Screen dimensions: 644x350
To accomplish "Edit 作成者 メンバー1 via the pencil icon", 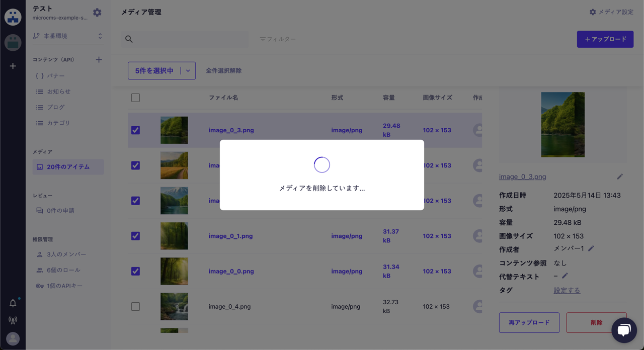I will [x=590, y=248].
